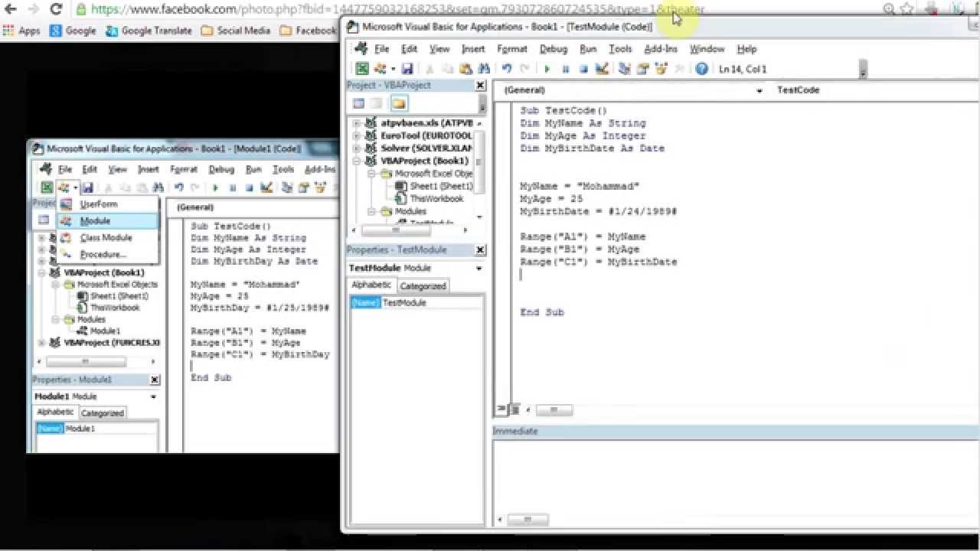Switch to Categorized tab in TestModule Properties

[x=423, y=285]
